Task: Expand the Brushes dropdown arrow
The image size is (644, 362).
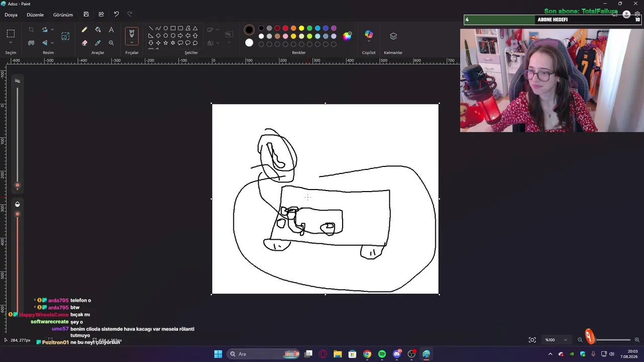Action: pyautogui.click(x=132, y=42)
